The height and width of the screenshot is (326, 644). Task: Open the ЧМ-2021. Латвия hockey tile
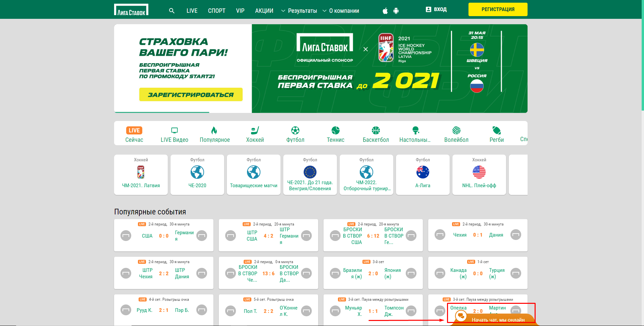click(141, 175)
